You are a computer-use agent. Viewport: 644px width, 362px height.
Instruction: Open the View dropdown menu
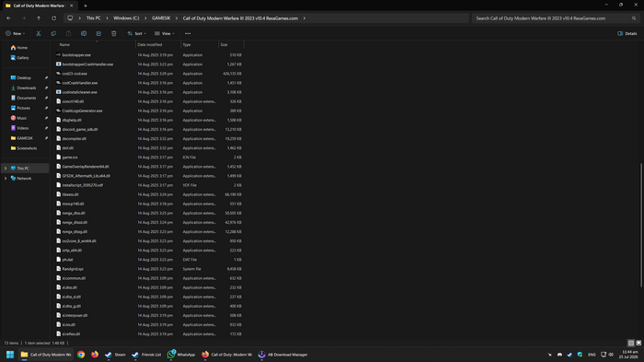coord(165,33)
